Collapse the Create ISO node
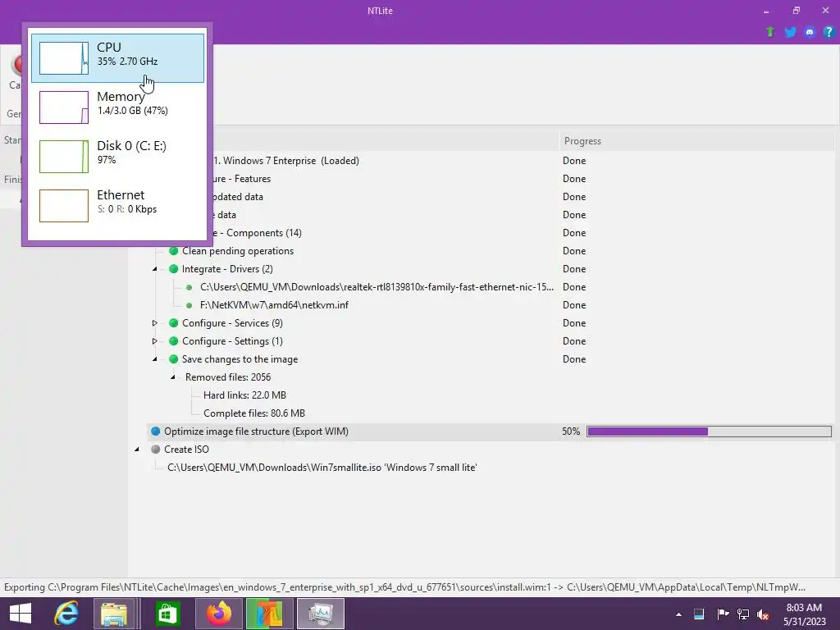The width and height of the screenshot is (840, 630). [137, 450]
